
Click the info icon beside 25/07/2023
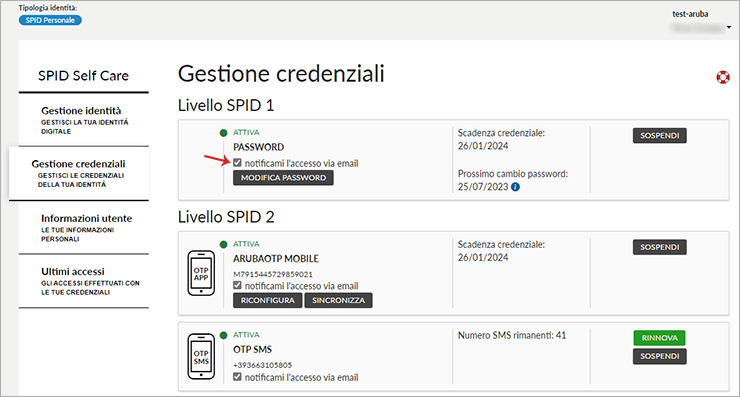515,187
